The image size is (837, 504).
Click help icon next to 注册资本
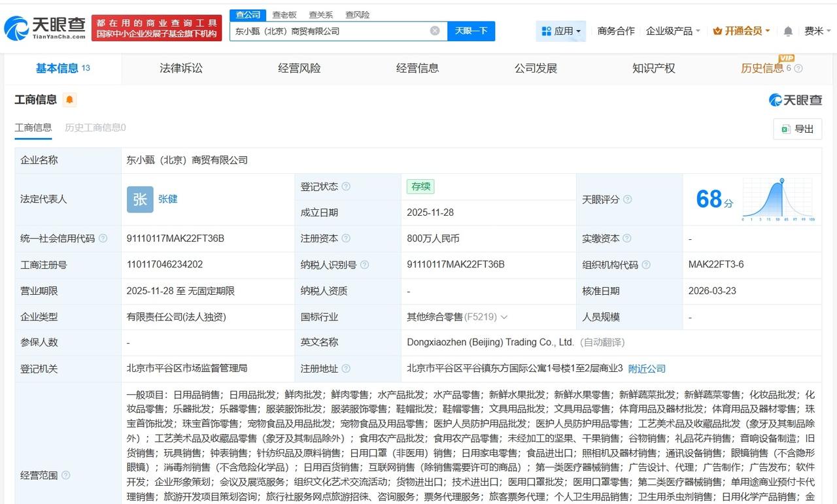(x=346, y=239)
